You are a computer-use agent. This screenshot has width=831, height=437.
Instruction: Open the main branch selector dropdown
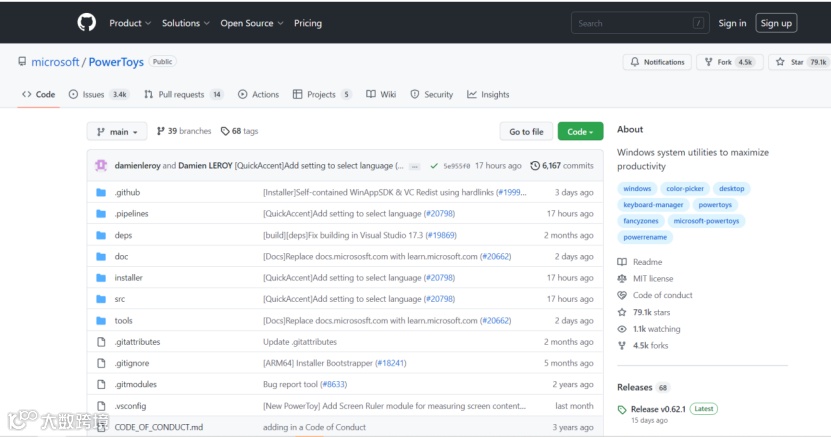point(117,131)
